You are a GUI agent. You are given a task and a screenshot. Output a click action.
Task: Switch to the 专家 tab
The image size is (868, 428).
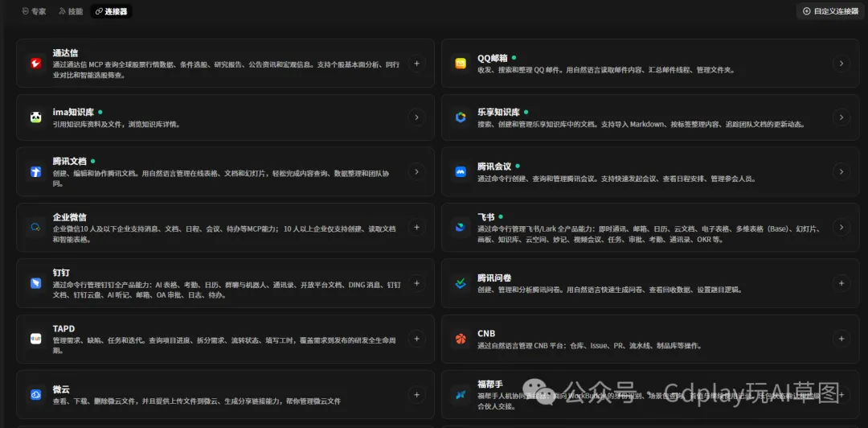[34, 11]
